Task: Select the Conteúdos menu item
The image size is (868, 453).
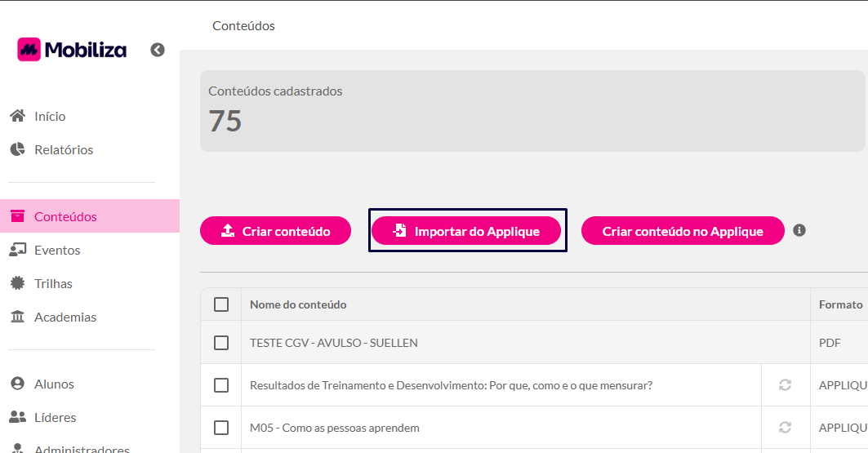Action: click(x=90, y=216)
